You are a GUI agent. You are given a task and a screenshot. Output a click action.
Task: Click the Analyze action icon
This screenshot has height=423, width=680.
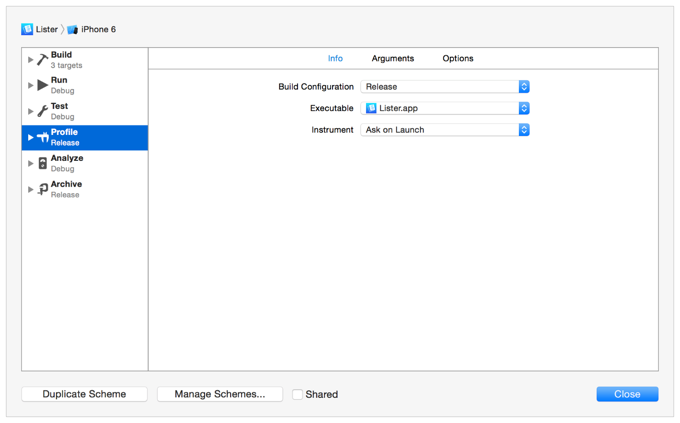tap(42, 163)
